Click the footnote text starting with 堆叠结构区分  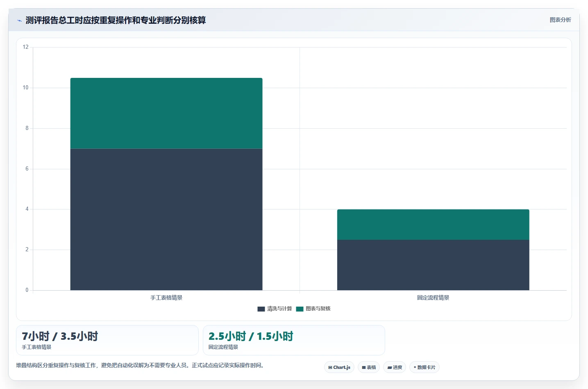click(141, 365)
